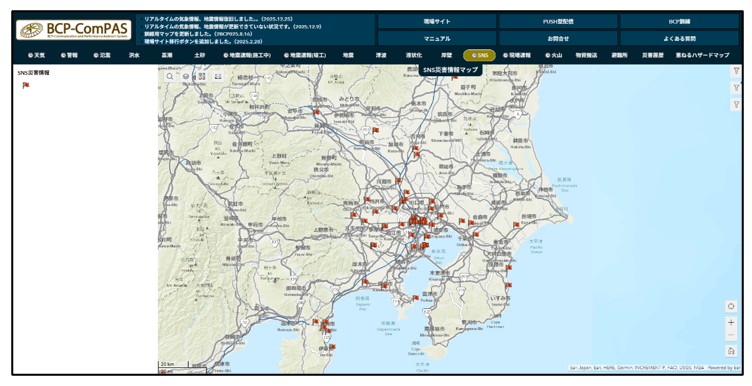Open the 重ねるハザードマップ tab
Image resolution: width=752 pixels, height=386 pixels.
pyautogui.click(x=703, y=55)
